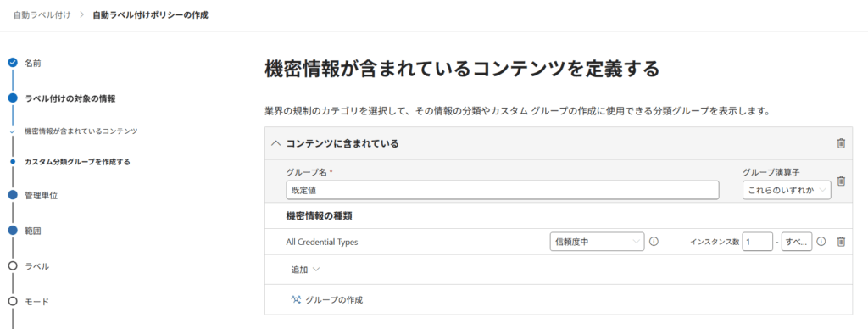Click the 名前 step checkmark circle
Image resolution: width=868 pixels, height=329 pixels.
(x=13, y=63)
